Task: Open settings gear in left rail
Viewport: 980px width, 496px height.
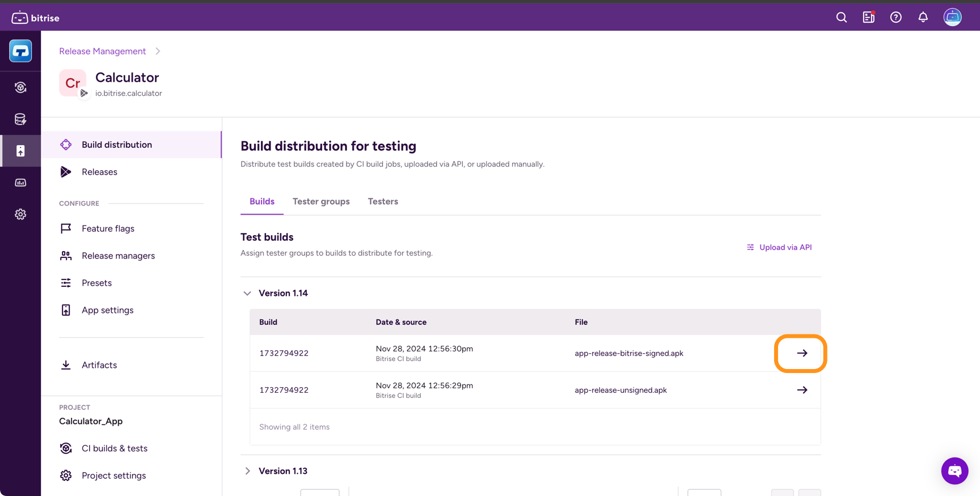Action: coord(20,214)
